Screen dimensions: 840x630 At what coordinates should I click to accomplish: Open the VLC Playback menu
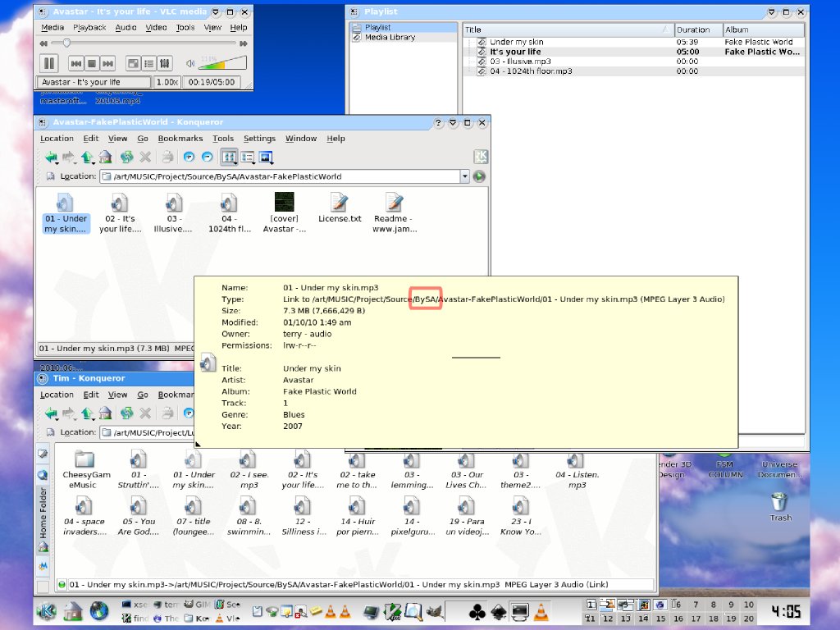pos(89,27)
